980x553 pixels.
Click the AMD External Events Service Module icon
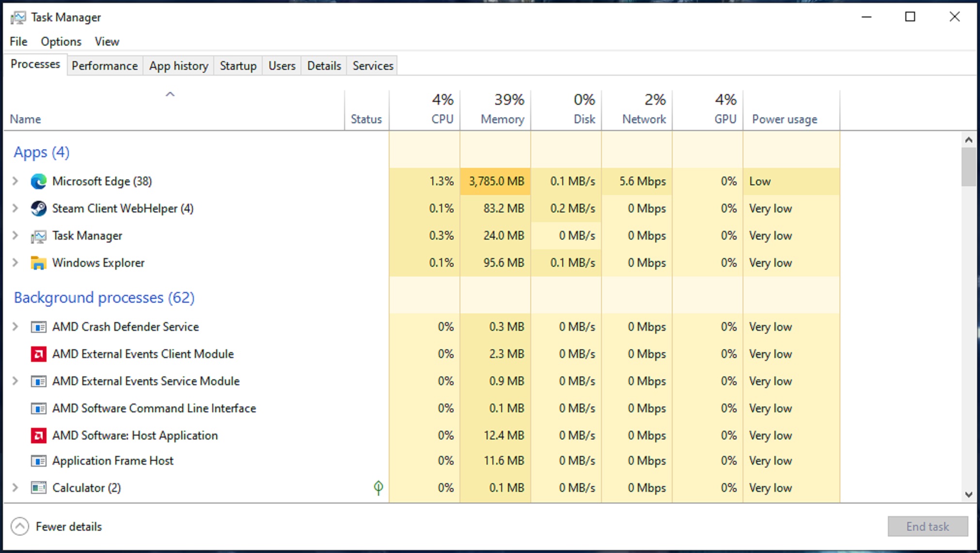38,381
